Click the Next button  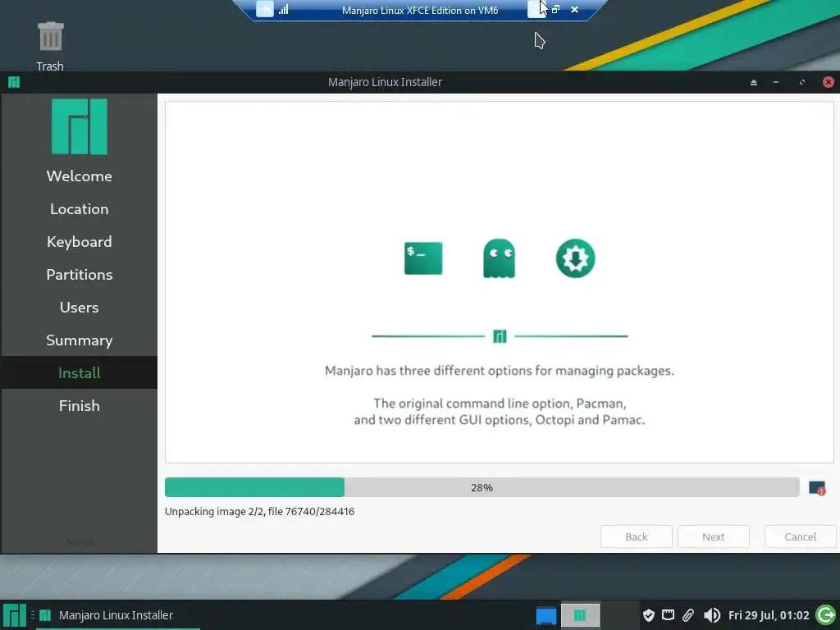click(x=713, y=536)
